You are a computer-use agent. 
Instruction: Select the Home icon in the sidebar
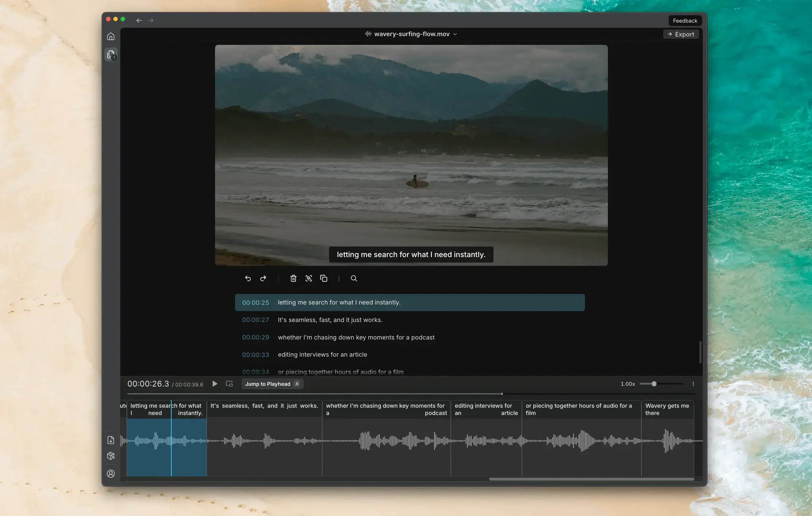tap(111, 36)
